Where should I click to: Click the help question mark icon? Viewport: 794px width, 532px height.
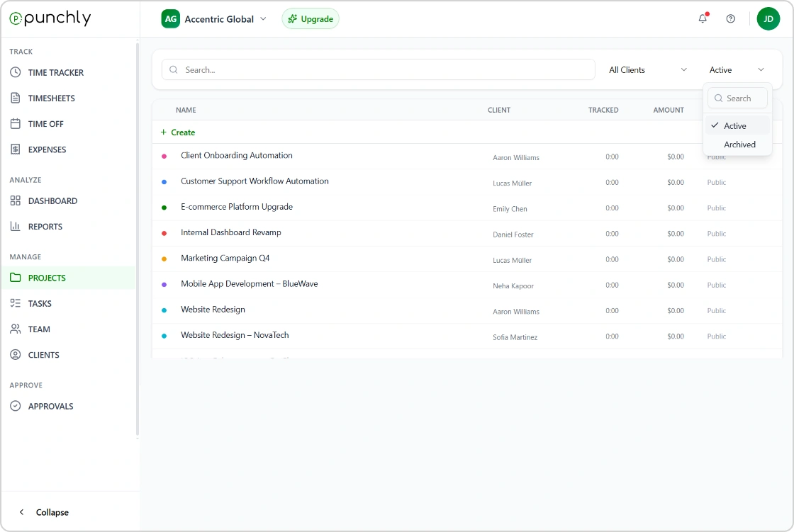pos(731,19)
